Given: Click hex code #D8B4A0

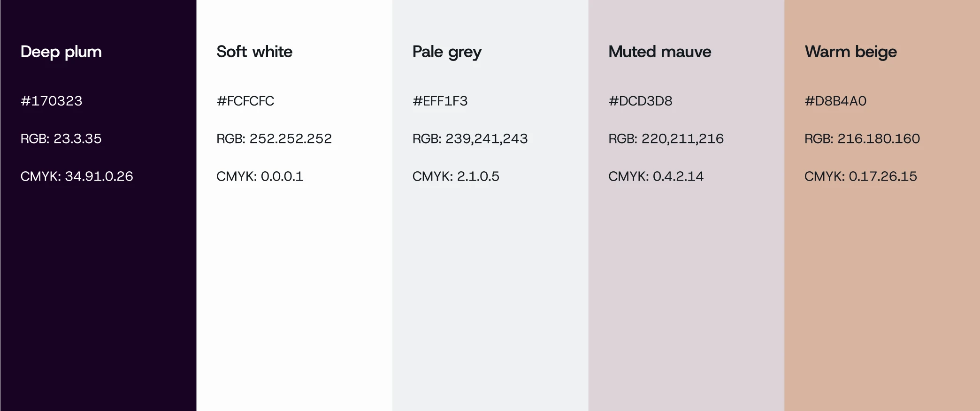Looking at the screenshot, I should coord(835,101).
